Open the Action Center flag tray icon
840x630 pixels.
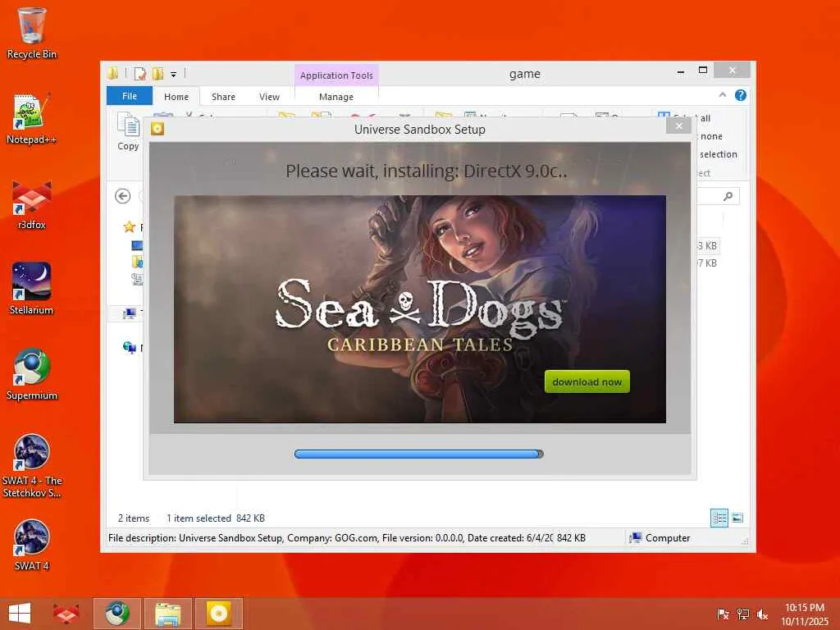[x=723, y=614]
